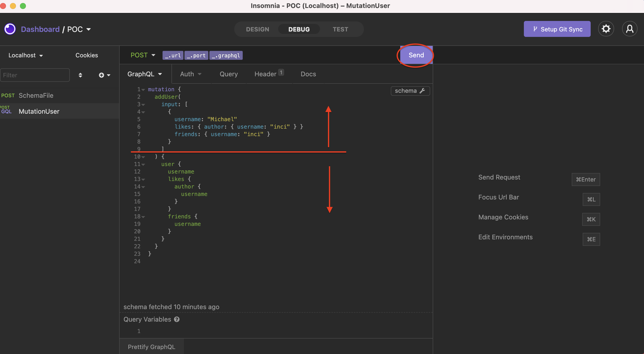Open the user account icon
The width and height of the screenshot is (644, 354).
click(x=630, y=28)
